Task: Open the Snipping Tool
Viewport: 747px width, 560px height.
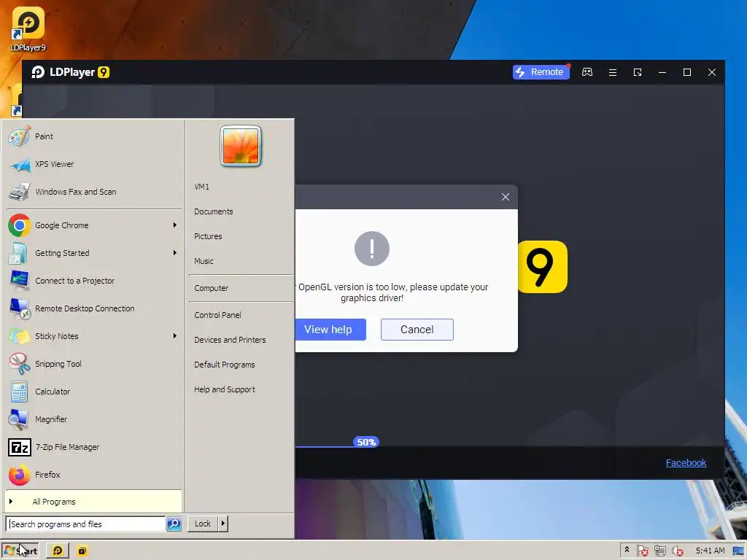Action: [94, 364]
